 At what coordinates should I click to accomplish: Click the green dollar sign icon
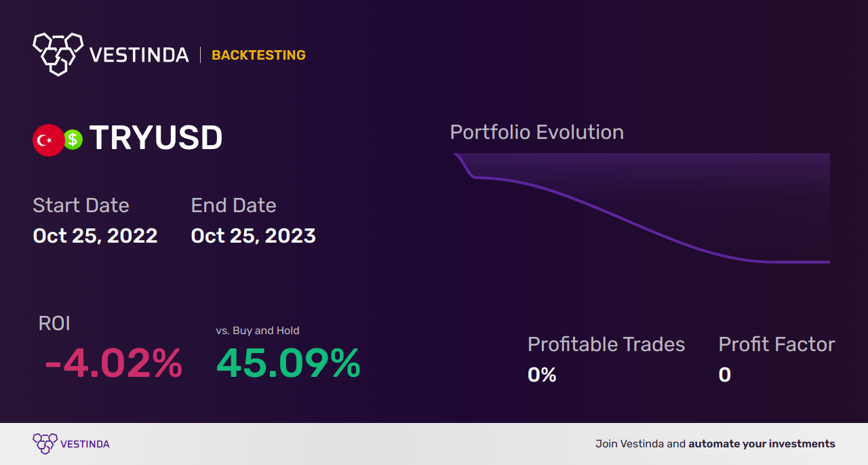click(x=73, y=140)
